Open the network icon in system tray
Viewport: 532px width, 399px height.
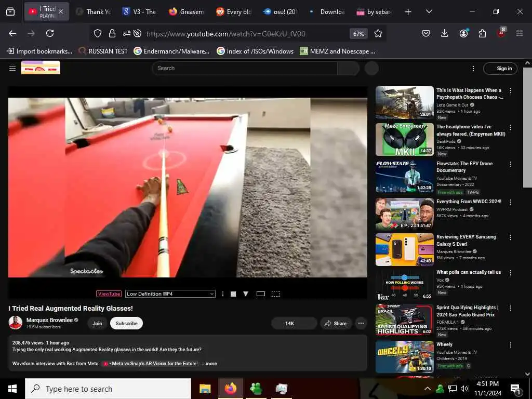coord(453,389)
